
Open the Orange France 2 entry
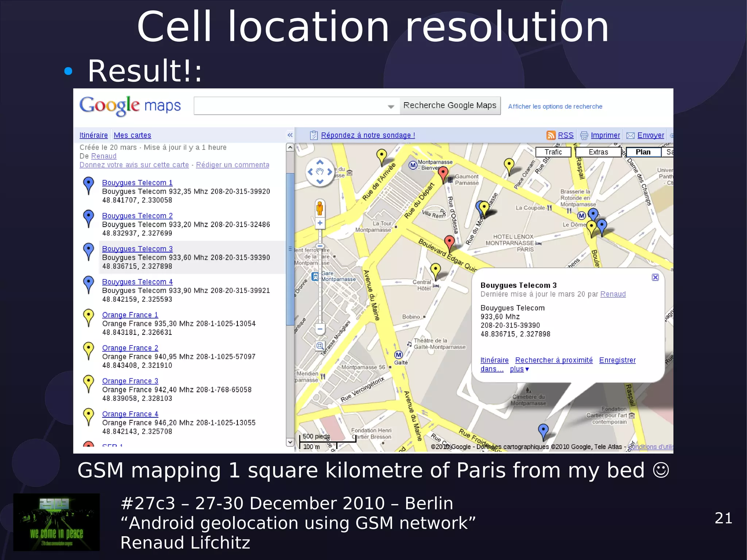pyautogui.click(x=130, y=348)
